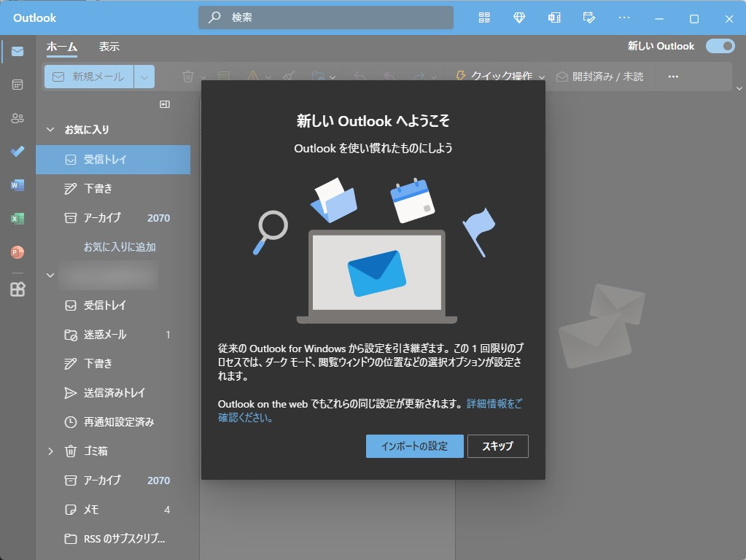This screenshot has height=560, width=746.
Task: Open PowerPoint from the app sidebar
Action: (17, 251)
